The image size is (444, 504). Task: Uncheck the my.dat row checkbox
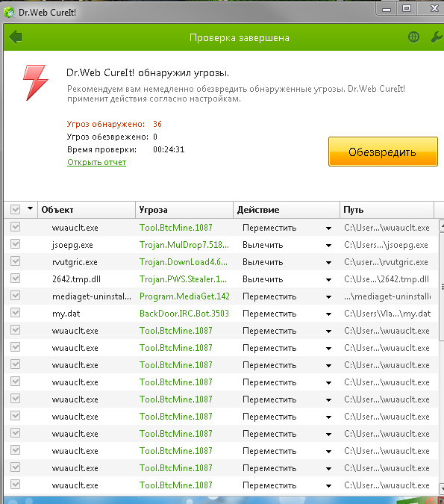15,313
